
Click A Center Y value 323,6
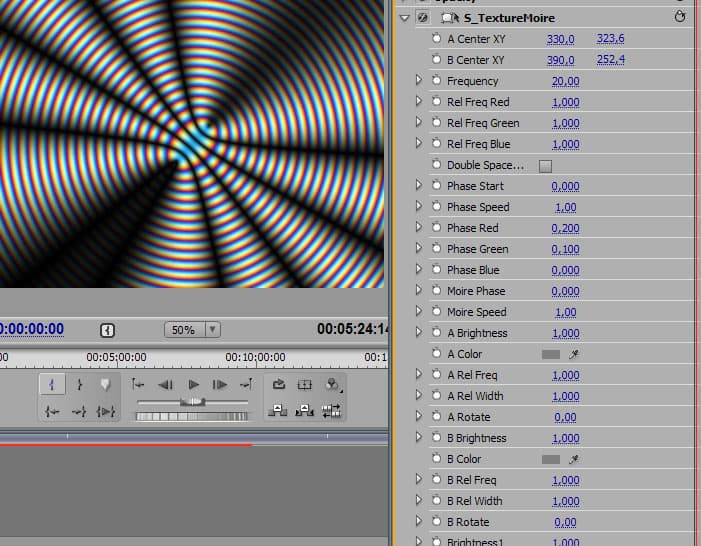point(611,38)
